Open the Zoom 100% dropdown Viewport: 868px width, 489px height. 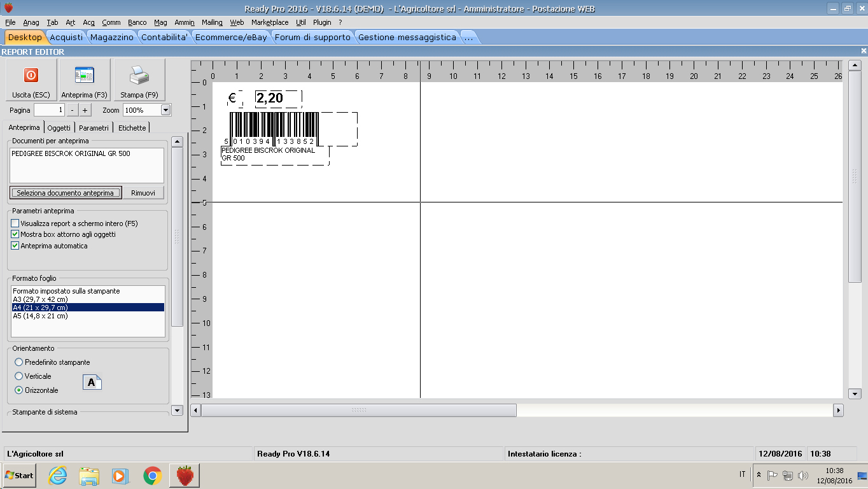coord(166,110)
